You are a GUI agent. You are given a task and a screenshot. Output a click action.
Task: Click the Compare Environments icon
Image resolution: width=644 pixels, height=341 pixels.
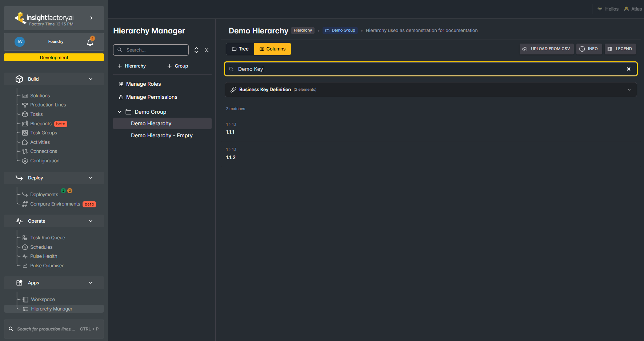point(25,204)
